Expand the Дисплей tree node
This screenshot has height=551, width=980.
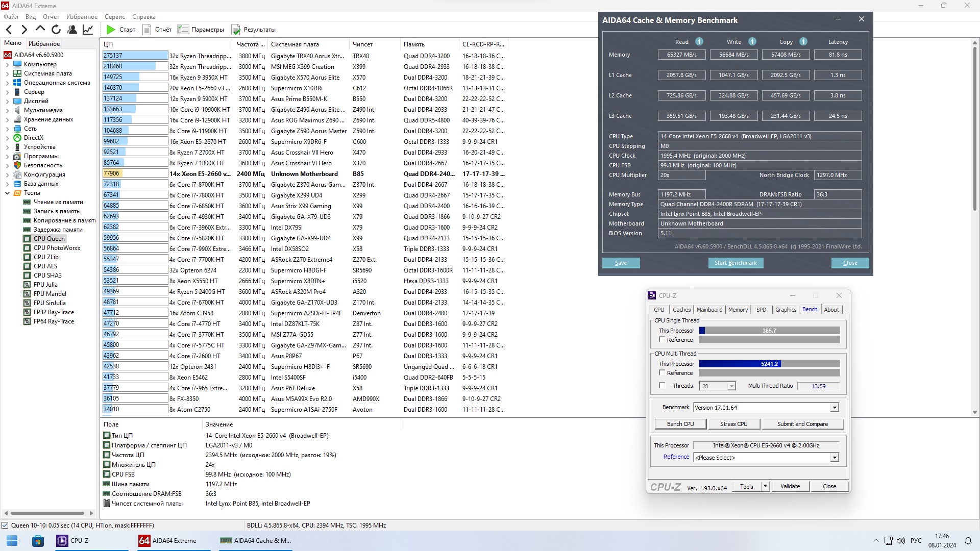7,101
